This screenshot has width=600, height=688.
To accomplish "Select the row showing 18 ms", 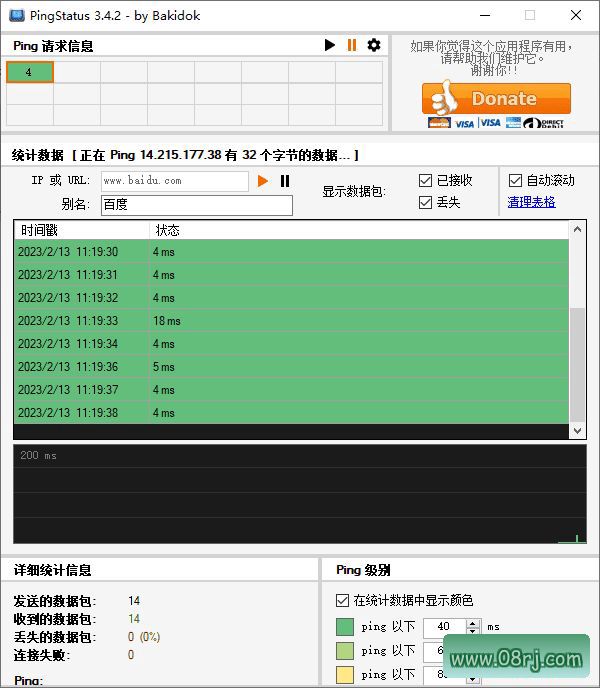I will tap(291, 321).
